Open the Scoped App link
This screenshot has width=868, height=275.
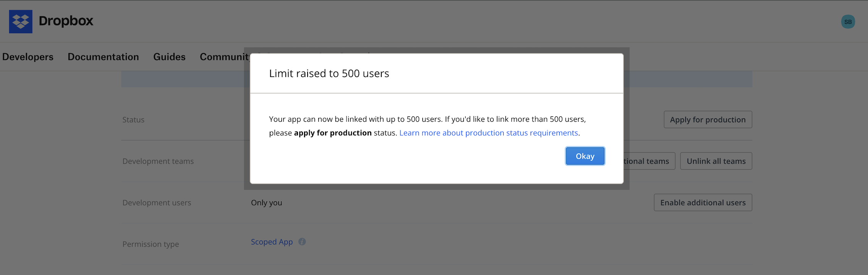click(272, 242)
